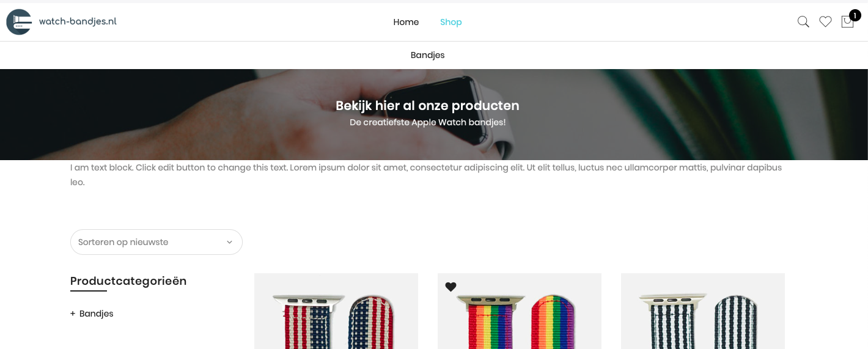Click the watch-bandjes.nl round logo
This screenshot has height=349, width=868.
click(x=19, y=22)
